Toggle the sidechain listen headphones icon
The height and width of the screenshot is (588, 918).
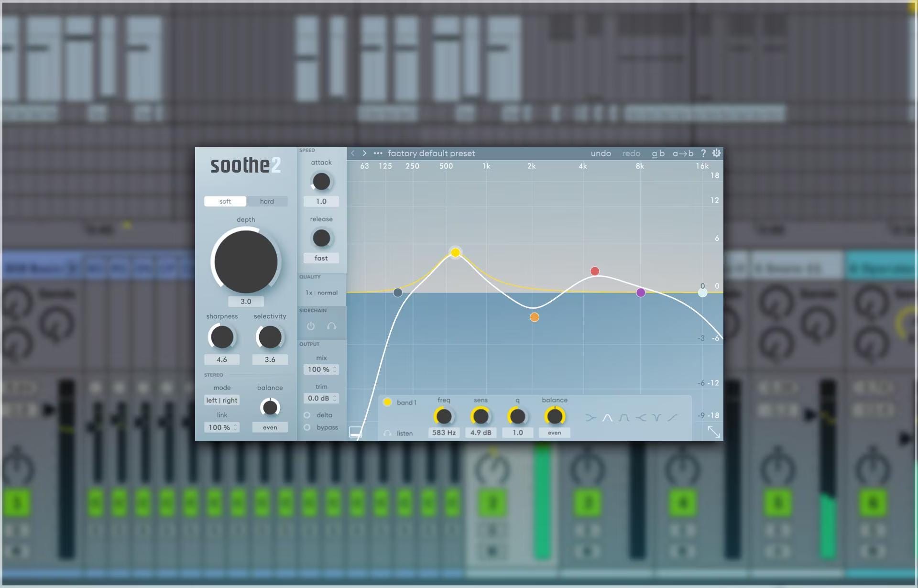click(331, 326)
